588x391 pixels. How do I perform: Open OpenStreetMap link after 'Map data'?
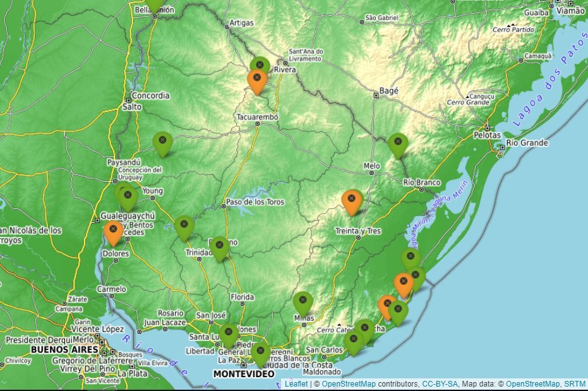[532, 384]
